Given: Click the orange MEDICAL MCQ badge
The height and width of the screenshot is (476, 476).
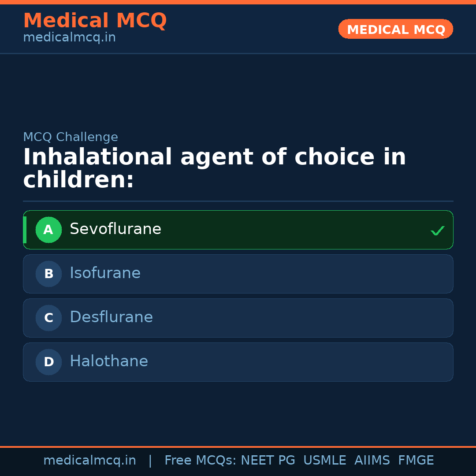Looking at the screenshot, I should click(x=395, y=29).
